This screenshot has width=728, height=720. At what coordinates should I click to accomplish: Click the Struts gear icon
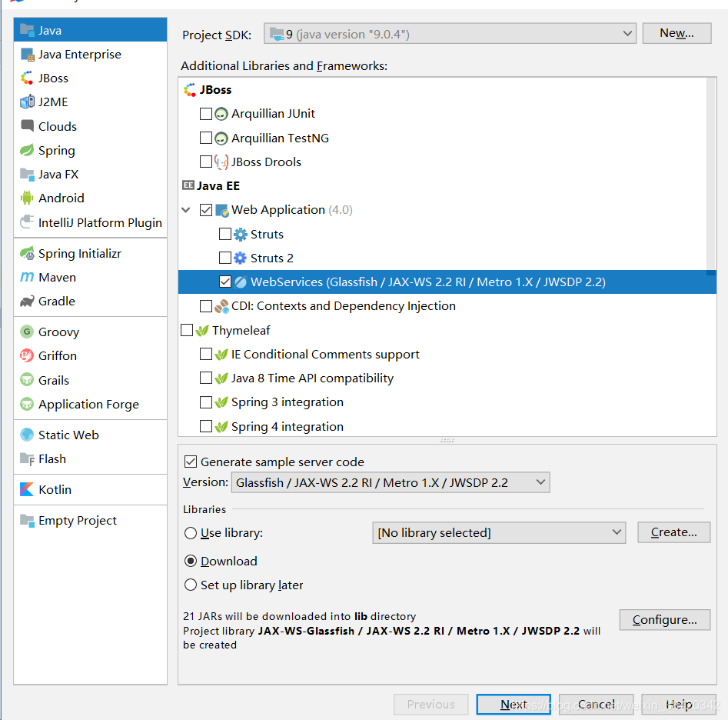click(240, 234)
